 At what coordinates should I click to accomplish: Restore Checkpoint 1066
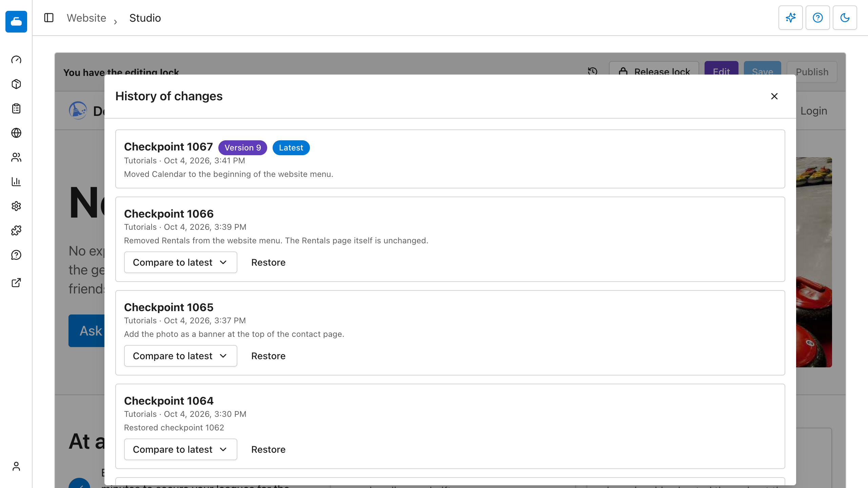click(268, 262)
